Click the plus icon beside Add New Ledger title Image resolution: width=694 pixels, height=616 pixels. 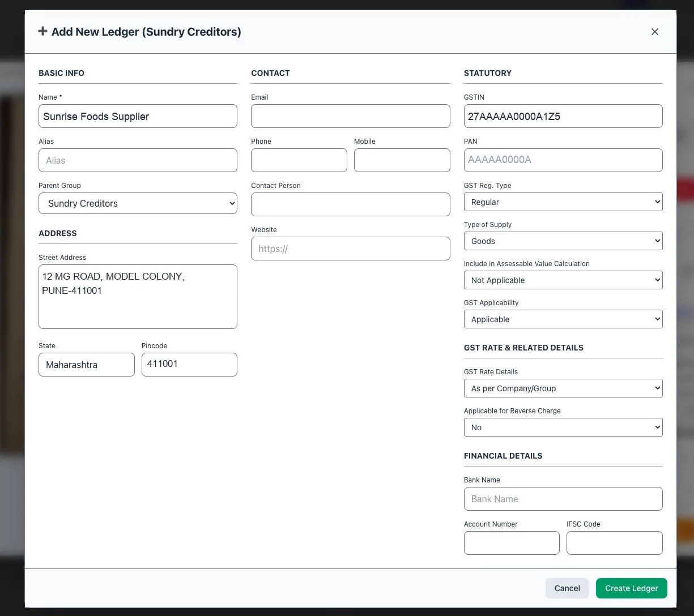pos(42,31)
